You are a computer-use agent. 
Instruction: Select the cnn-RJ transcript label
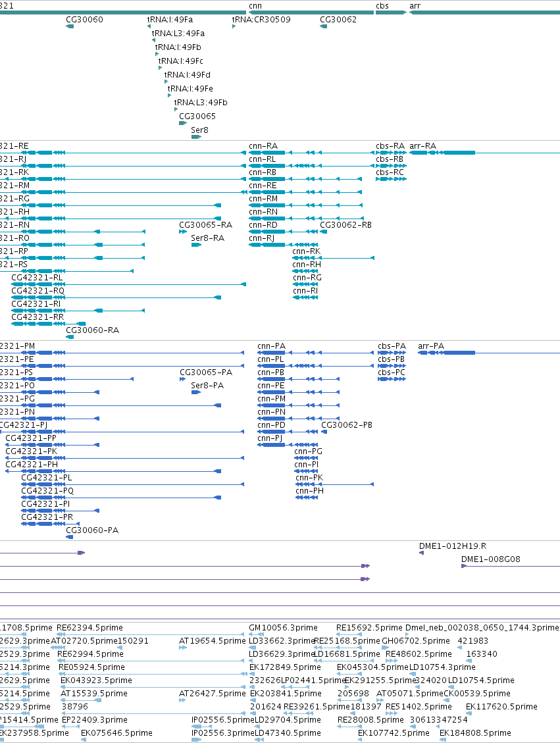click(x=261, y=238)
